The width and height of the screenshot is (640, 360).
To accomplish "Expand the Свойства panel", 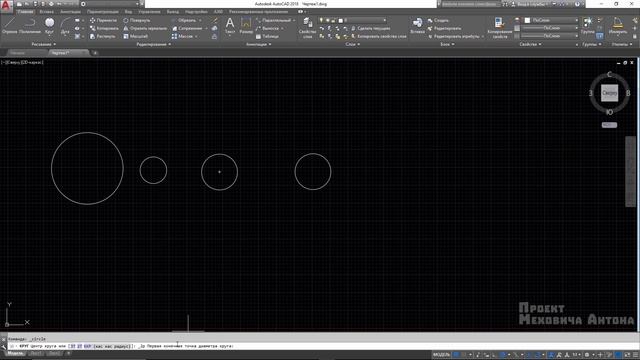I will pyautogui.click(x=531, y=44).
